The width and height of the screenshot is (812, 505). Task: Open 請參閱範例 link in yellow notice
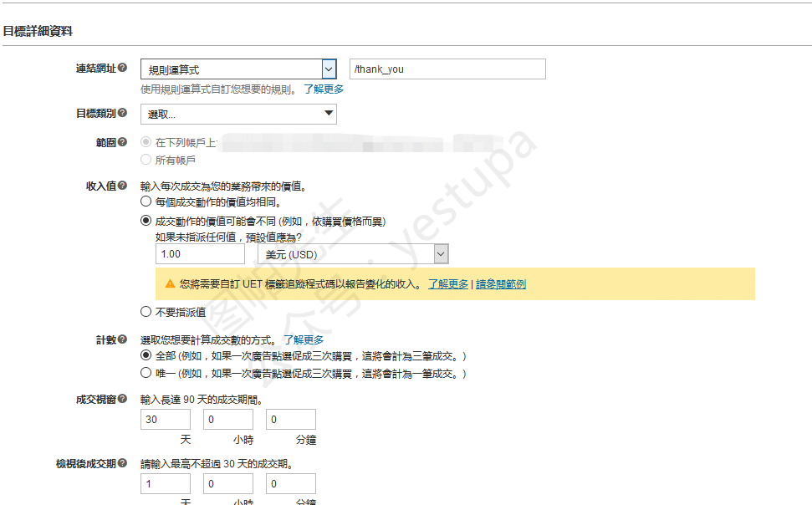(x=501, y=283)
